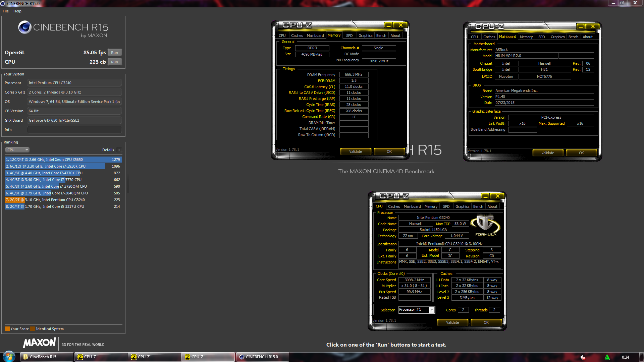Minimize the bottom CPU-Z window
This screenshot has width=644, height=362.
(x=485, y=196)
